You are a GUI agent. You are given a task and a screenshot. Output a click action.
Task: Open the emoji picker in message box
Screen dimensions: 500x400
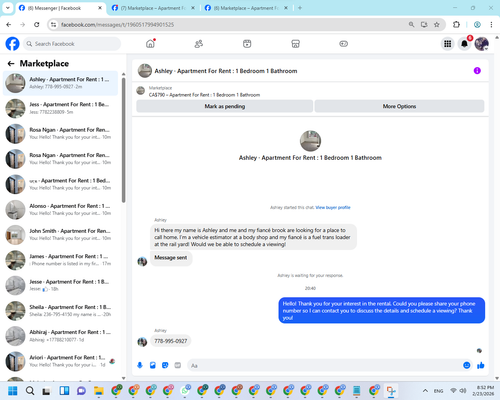(x=467, y=365)
